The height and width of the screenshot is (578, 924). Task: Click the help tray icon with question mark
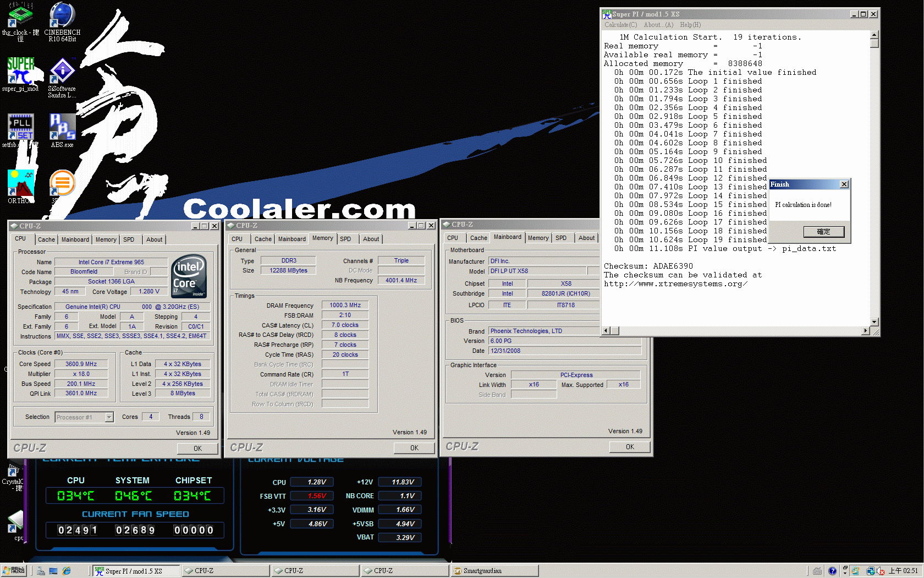pyautogui.click(x=832, y=571)
